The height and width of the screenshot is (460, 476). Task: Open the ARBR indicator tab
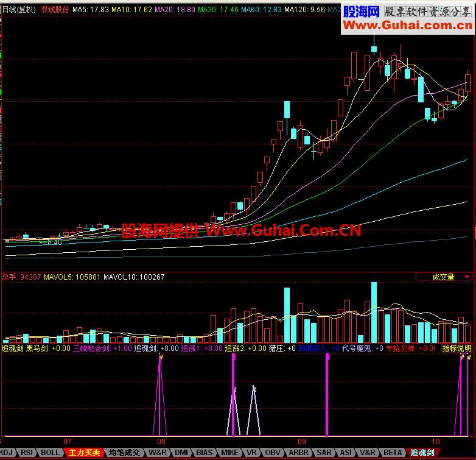tap(298, 453)
